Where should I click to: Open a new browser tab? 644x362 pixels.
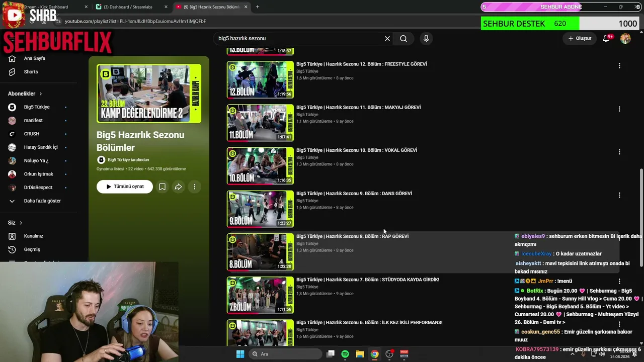(x=258, y=7)
